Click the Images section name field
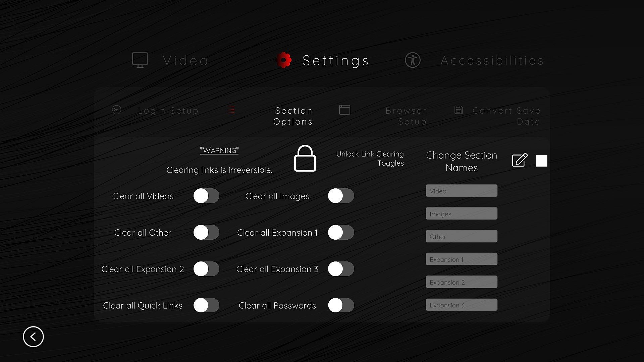Screen dimensions: 644x362 point(461,214)
